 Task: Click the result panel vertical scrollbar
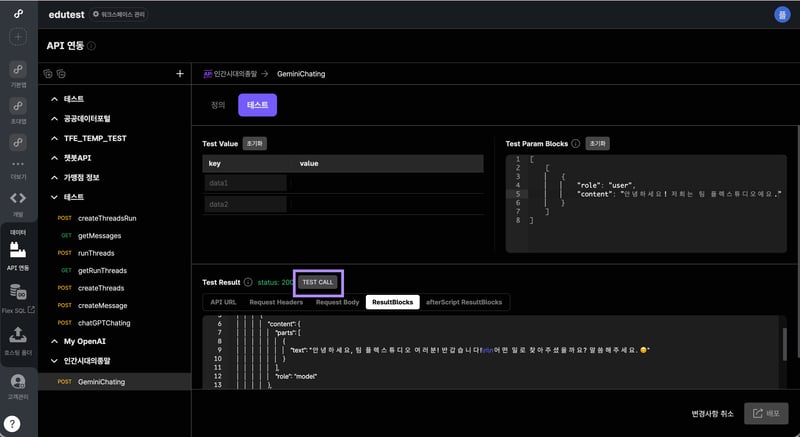pyautogui.click(x=784, y=344)
